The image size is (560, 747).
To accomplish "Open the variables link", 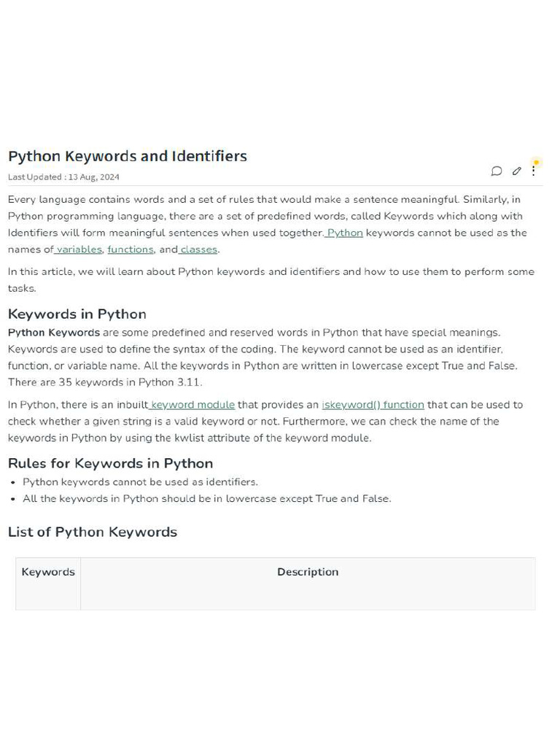I will (79, 249).
